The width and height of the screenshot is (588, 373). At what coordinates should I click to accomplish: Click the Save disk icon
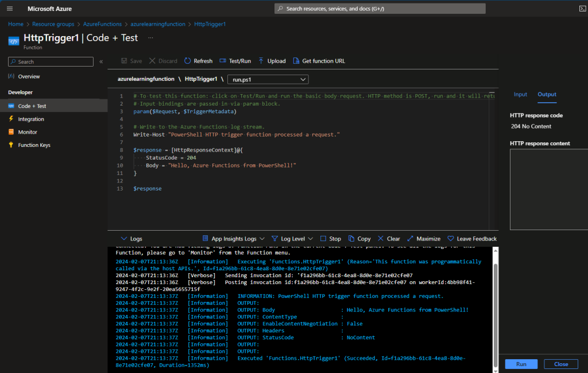tap(124, 61)
